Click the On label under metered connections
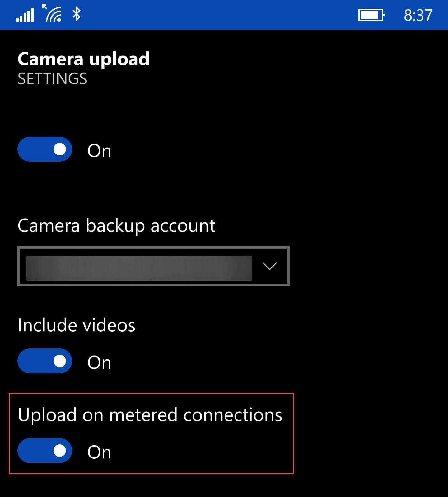 pos(99,452)
